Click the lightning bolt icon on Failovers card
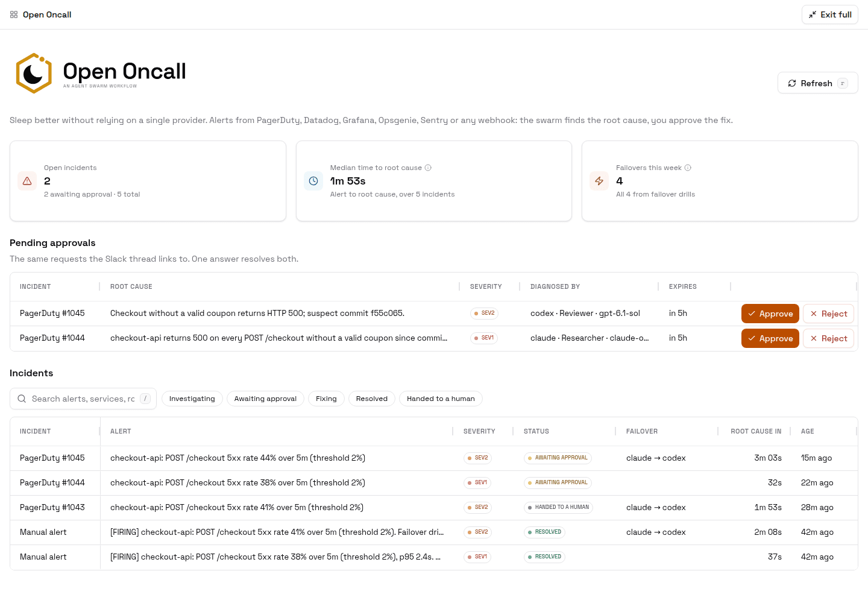868x603 pixels. [x=599, y=181]
